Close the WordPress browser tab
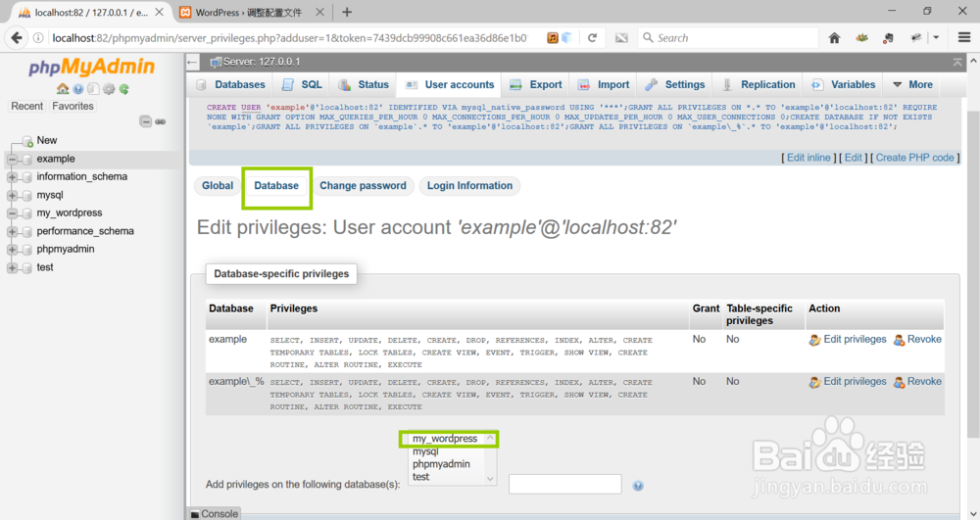 [x=320, y=12]
